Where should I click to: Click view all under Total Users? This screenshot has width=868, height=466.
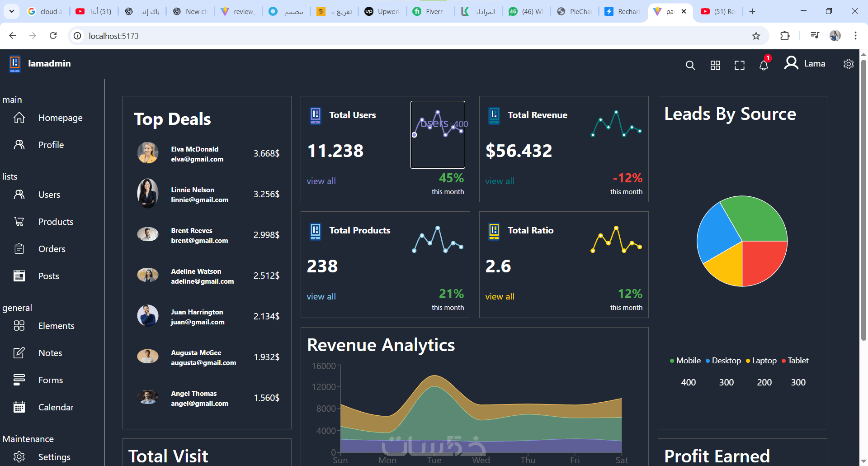[x=321, y=181]
